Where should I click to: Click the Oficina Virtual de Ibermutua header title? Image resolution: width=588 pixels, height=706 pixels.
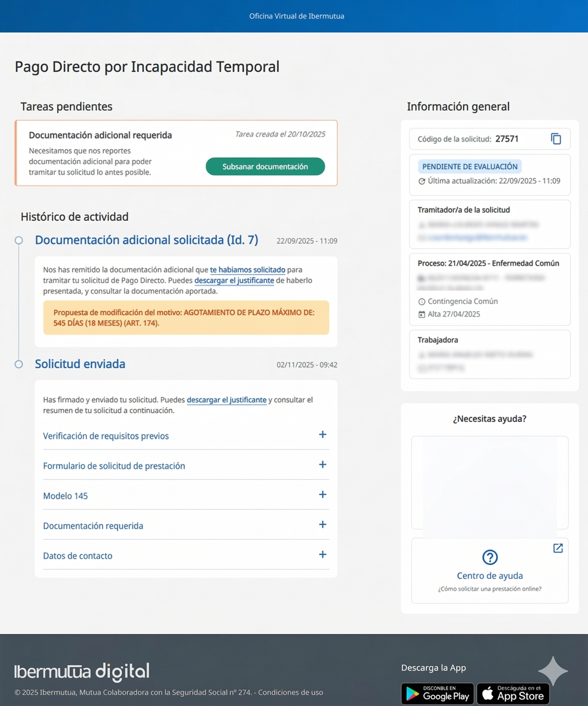297,16
